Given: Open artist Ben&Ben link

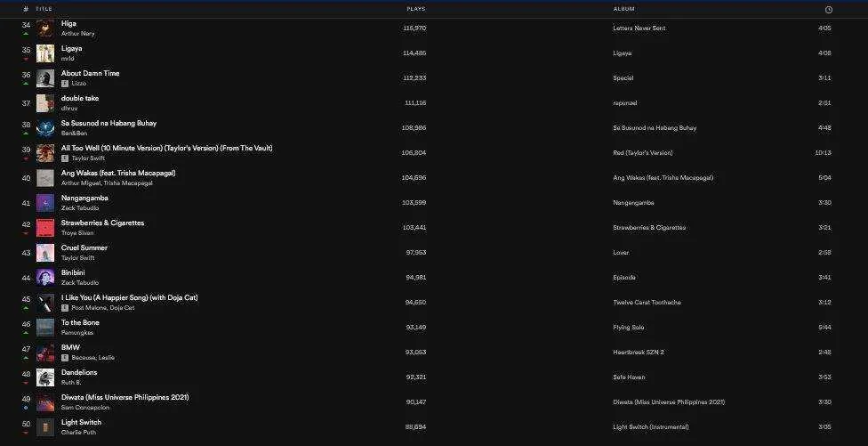Looking at the screenshot, I should click(x=74, y=133).
